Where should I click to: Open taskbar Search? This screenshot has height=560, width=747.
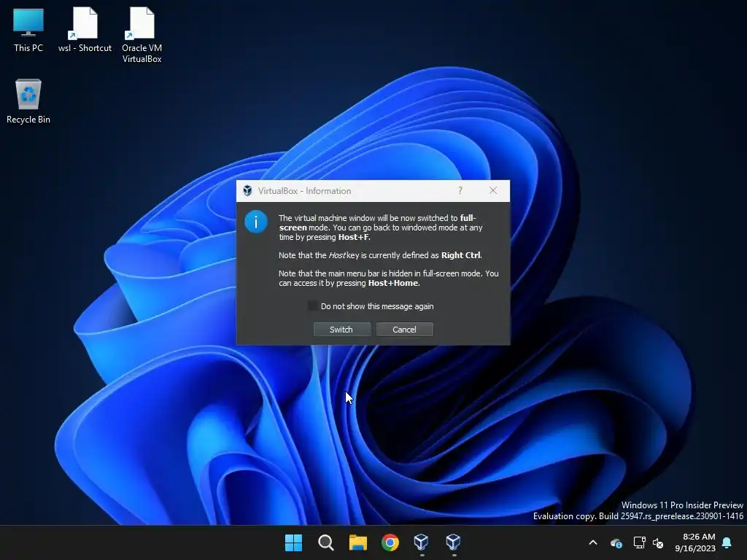pos(326,542)
